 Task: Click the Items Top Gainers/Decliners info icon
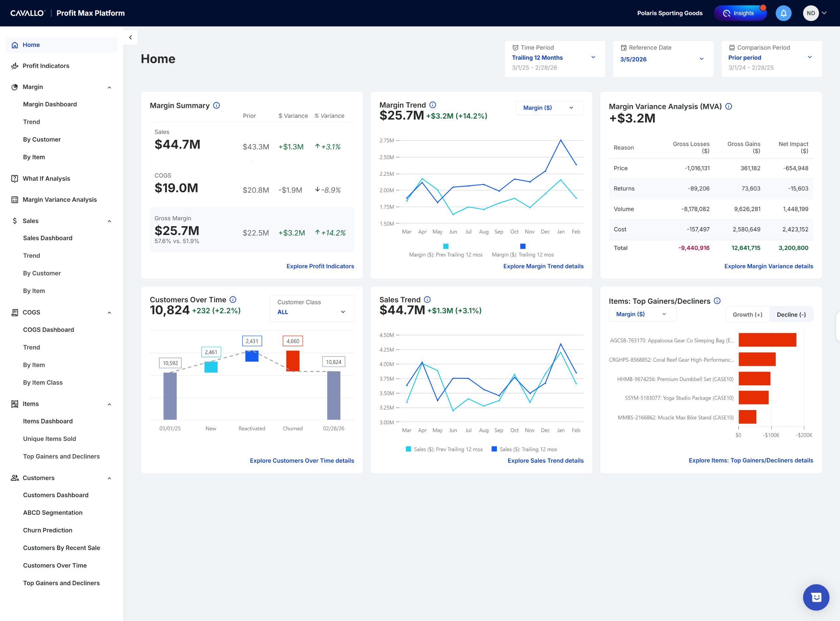[717, 301]
